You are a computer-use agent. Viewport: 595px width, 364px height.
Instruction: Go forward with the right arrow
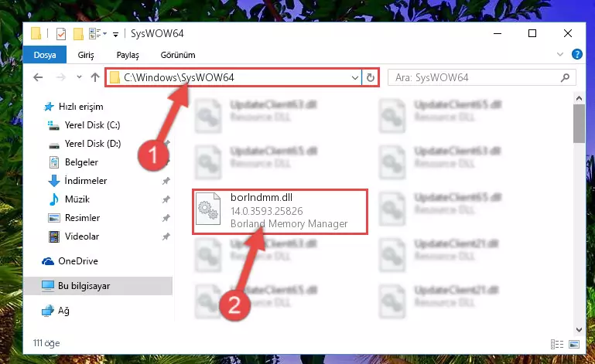tap(60, 77)
